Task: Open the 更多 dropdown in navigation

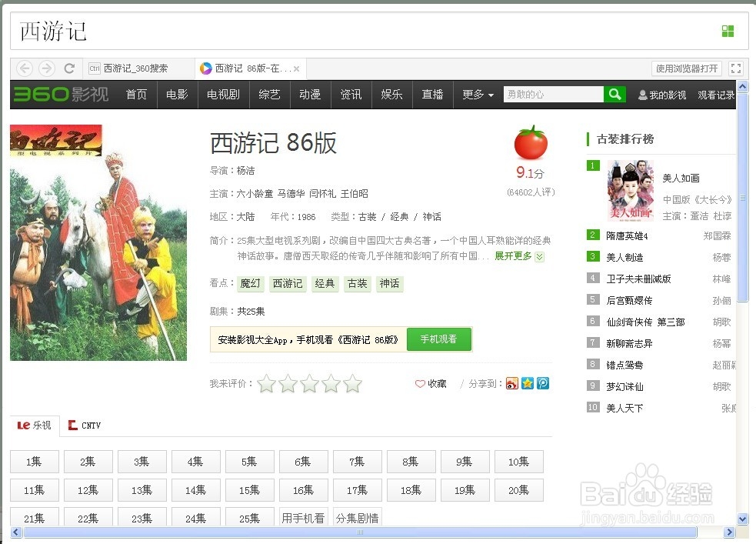Action: click(x=478, y=95)
